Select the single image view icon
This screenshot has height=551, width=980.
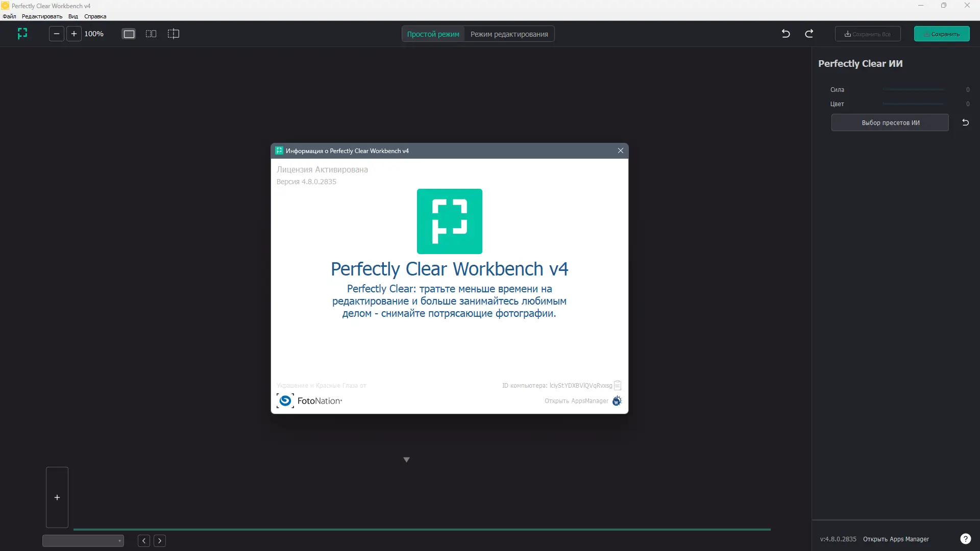pos(129,34)
